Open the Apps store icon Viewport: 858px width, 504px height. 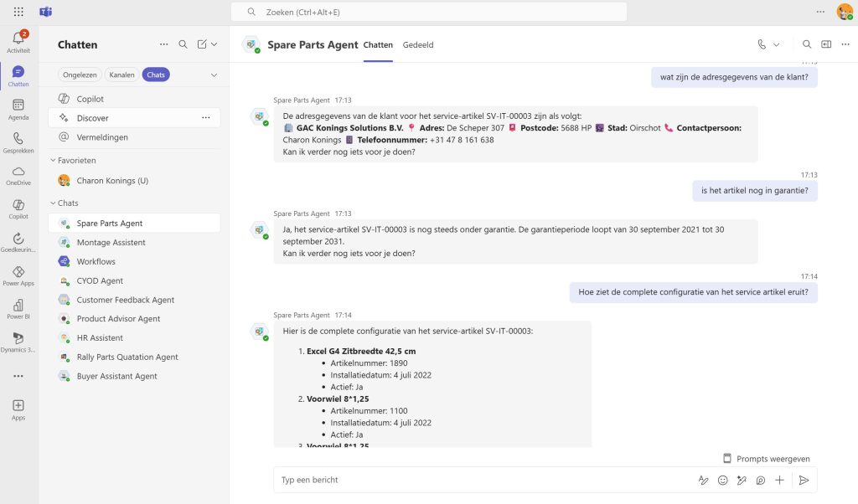coord(18,409)
